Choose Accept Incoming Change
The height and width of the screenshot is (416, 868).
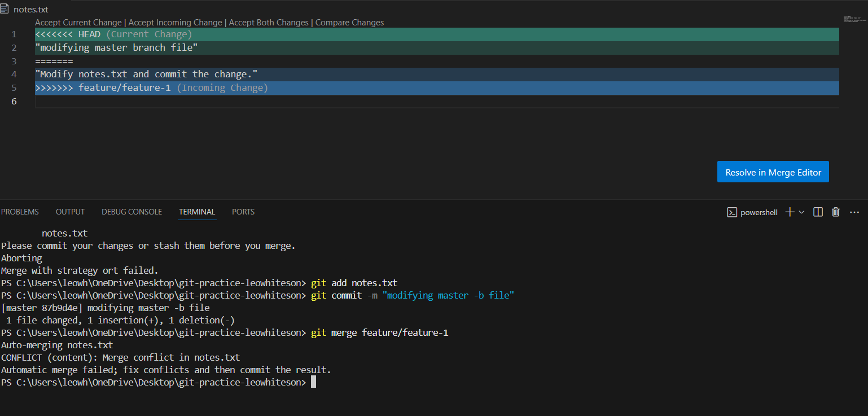point(175,23)
